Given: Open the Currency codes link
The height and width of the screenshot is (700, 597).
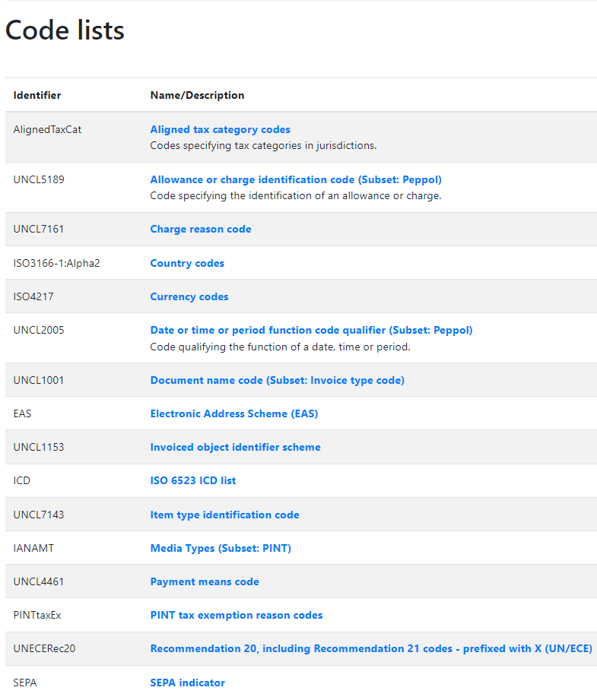Looking at the screenshot, I should pos(189,296).
